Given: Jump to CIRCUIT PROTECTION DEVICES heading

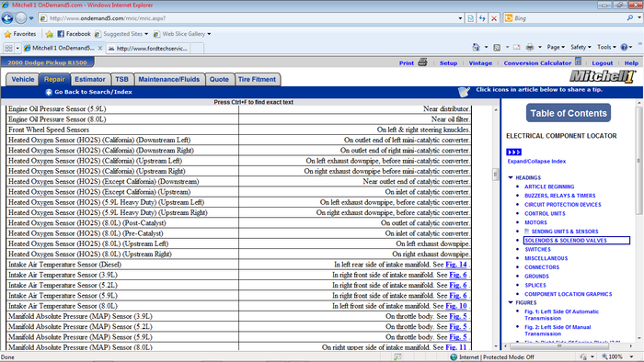Looking at the screenshot, I should pos(563,205).
